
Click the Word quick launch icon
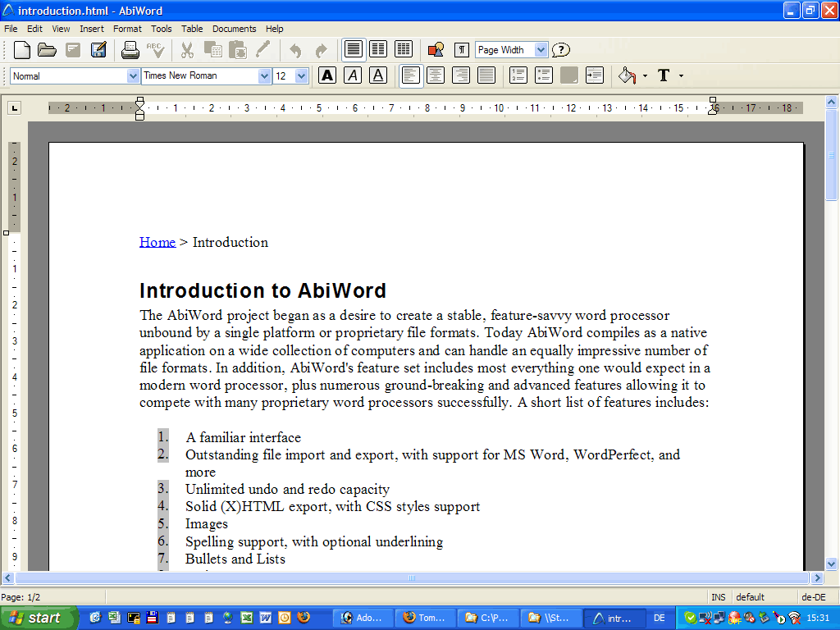pos(265,618)
